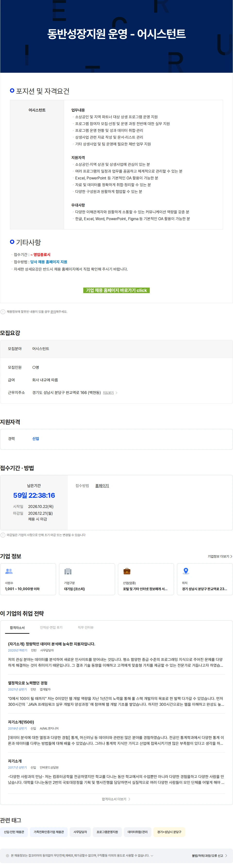Click the green 기업 채용 홈페이지 바로가기 button

[x=116, y=290]
